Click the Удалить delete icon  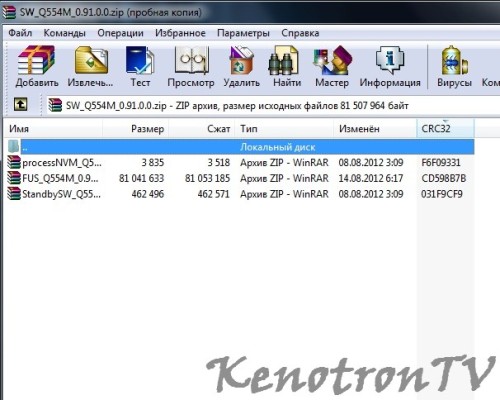(x=241, y=66)
